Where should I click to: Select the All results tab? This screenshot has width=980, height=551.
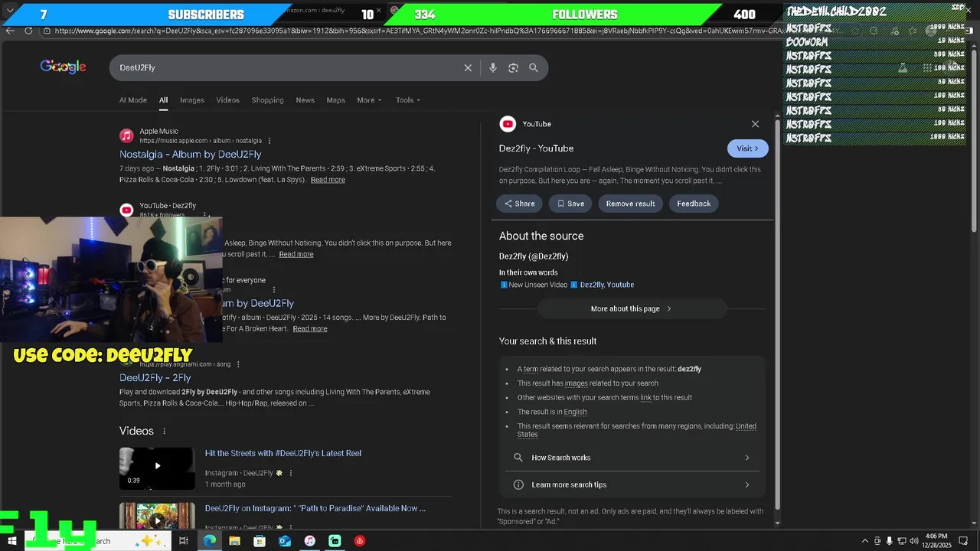(x=163, y=100)
